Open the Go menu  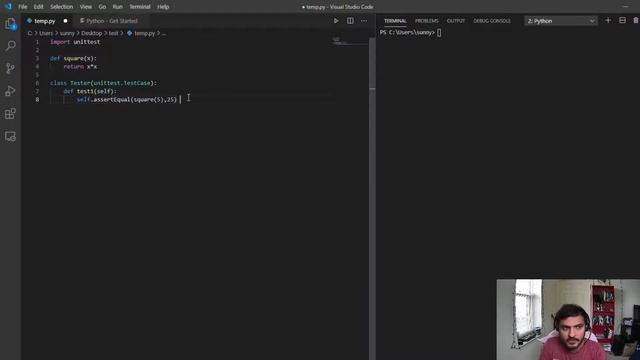(102, 7)
